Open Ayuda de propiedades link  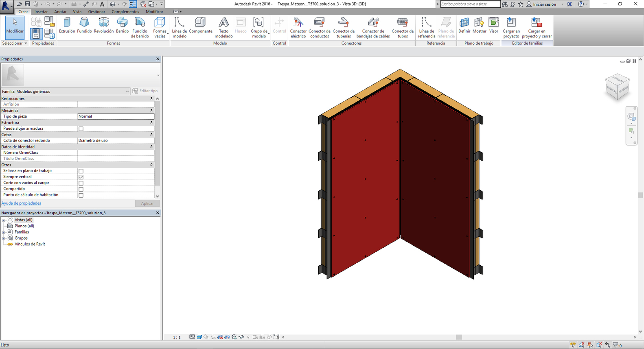(x=21, y=203)
